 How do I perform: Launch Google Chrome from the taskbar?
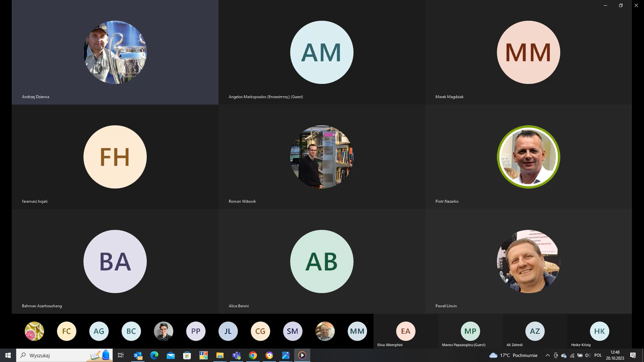click(253, 355)
